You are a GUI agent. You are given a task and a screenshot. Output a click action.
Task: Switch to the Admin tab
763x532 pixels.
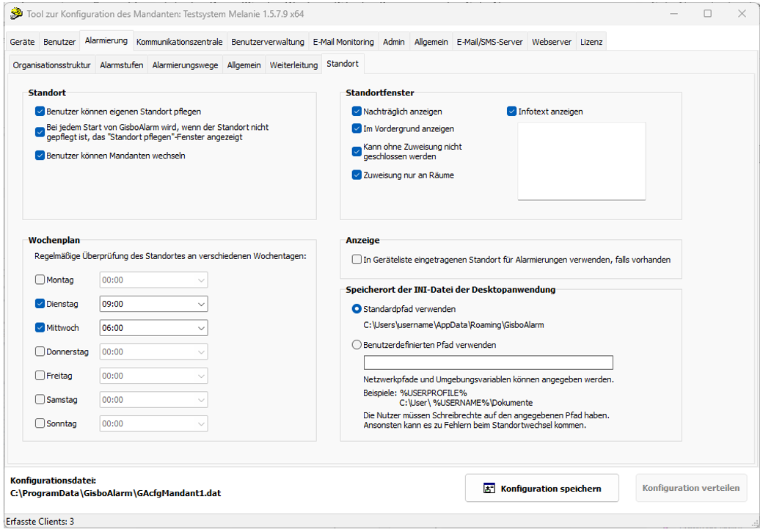click(x=394, y=42)
